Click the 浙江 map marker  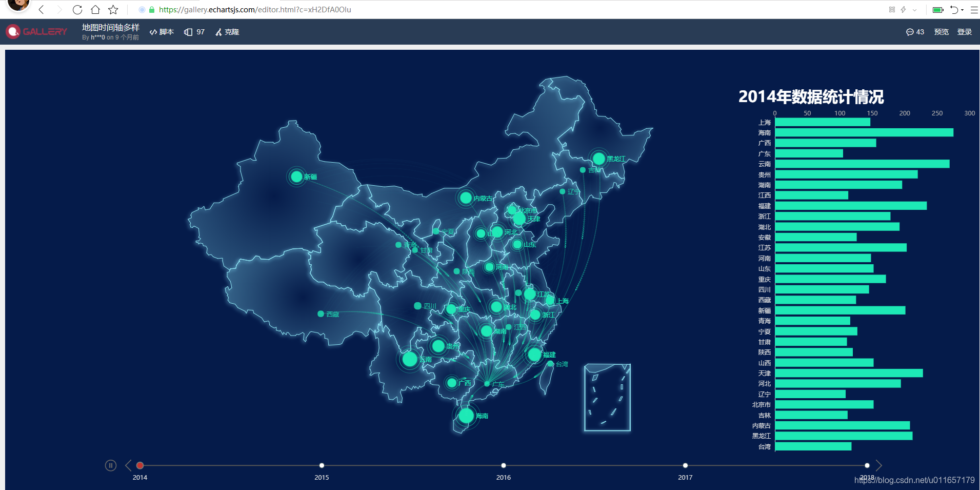click(x=535, y=315)
